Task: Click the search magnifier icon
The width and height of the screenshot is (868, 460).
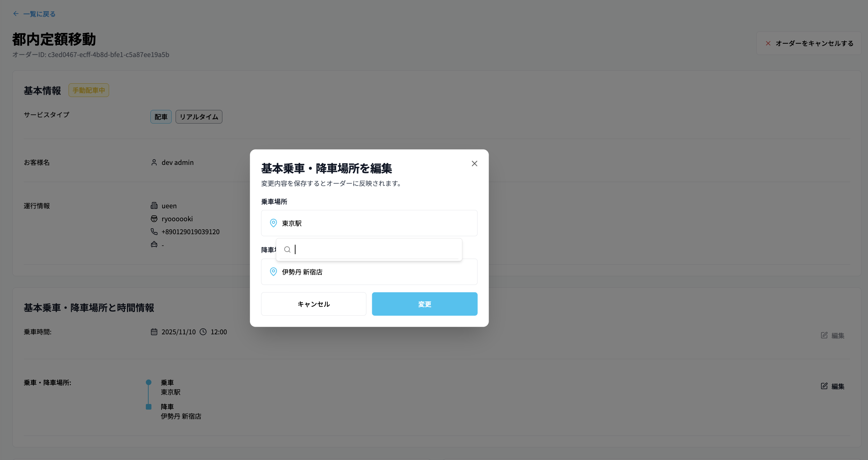Action: (x=287, y=250)
